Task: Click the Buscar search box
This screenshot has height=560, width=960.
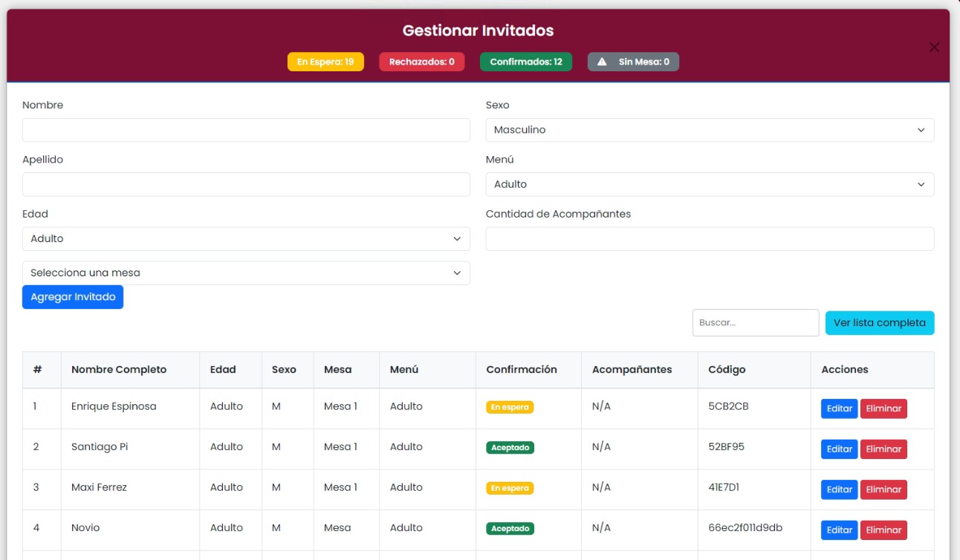Action: pyautogui.click(x=755, y=323)
